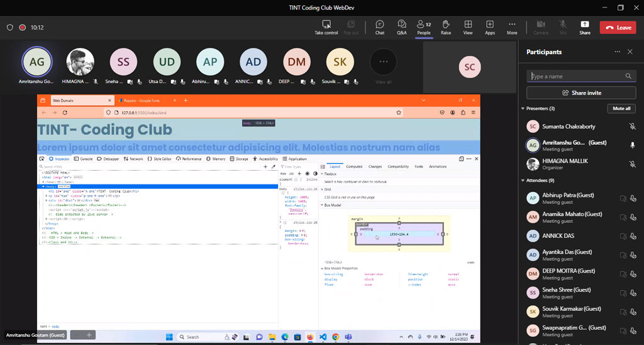Raise your hand in the meeting
Image resolution: width=644 pixels, height=345 pixels.
pos(446,27)
